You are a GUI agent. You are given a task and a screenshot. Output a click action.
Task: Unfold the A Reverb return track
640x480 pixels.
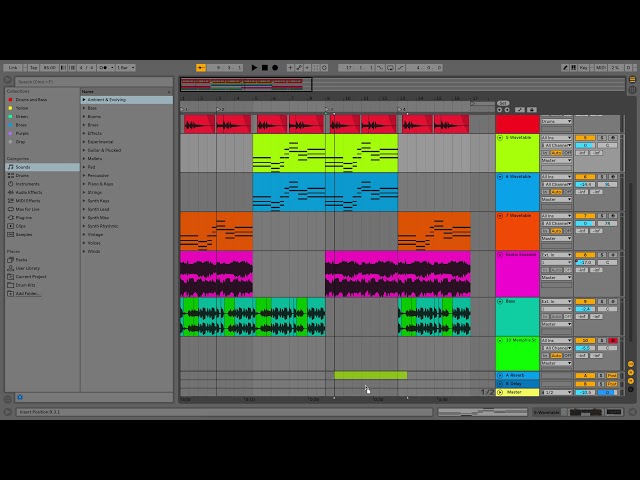pyautogui.click(x=500, y=376)
